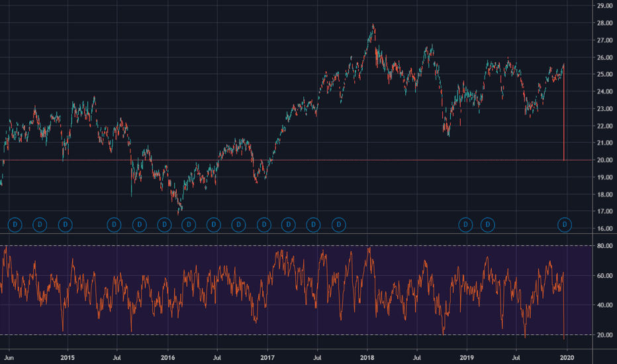
Task: Click the 40.00 level on indicator scale
Action: [605, 305]
